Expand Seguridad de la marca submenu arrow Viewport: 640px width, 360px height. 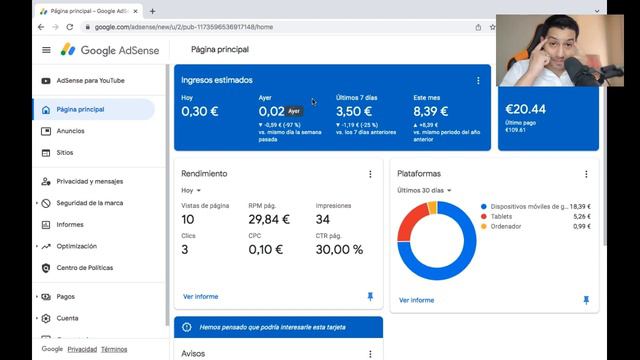pyautogui.click(x=37, y=203)
